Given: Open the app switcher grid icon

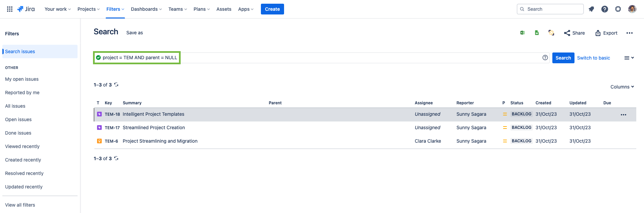Looking at the screenshot, I should 10,9.
